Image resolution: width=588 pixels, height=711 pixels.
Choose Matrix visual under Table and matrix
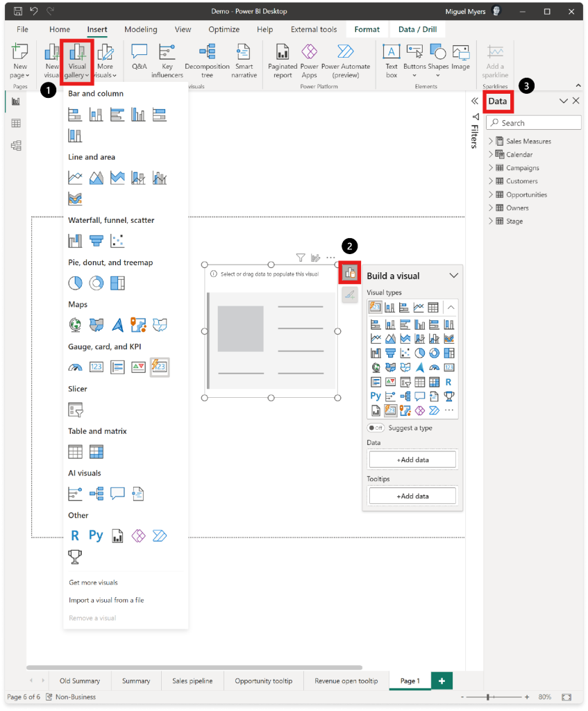coord(96,451)
